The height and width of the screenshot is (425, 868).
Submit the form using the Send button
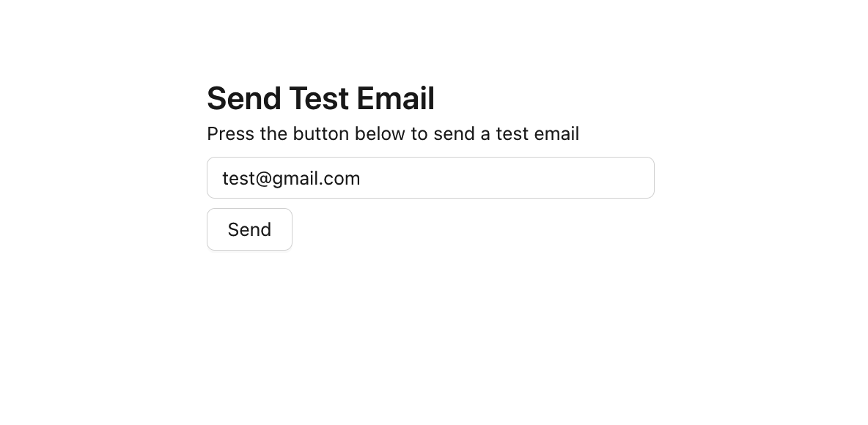(x=249, y=229)
